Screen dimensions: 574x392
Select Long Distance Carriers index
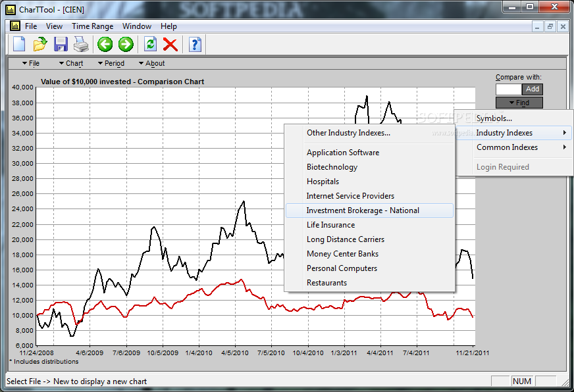pos(369,239)
